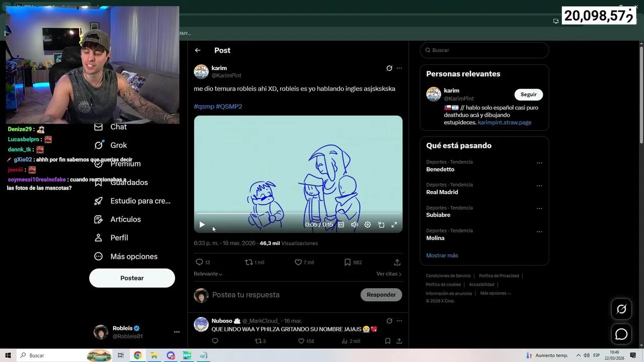
Task: Open Task View on taskbar
Action: click(x=121, y=355)
